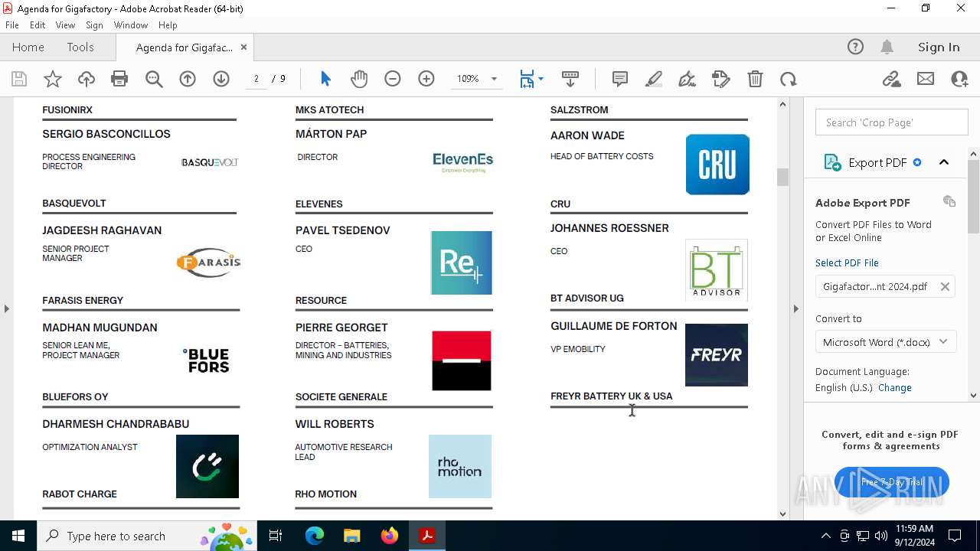Open the sign document pen tool
Viewport: 980px width, 551px height.
(x=688, y=79)
